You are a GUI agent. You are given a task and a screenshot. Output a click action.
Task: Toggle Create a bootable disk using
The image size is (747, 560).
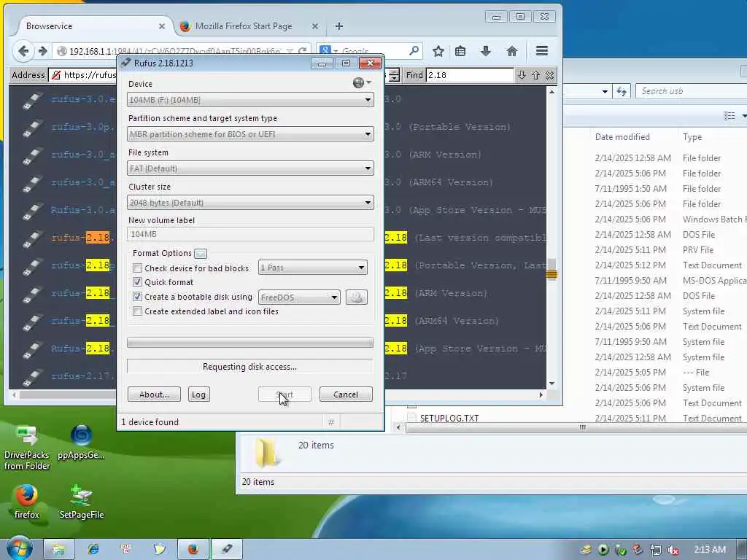click(x=137, y=297)
